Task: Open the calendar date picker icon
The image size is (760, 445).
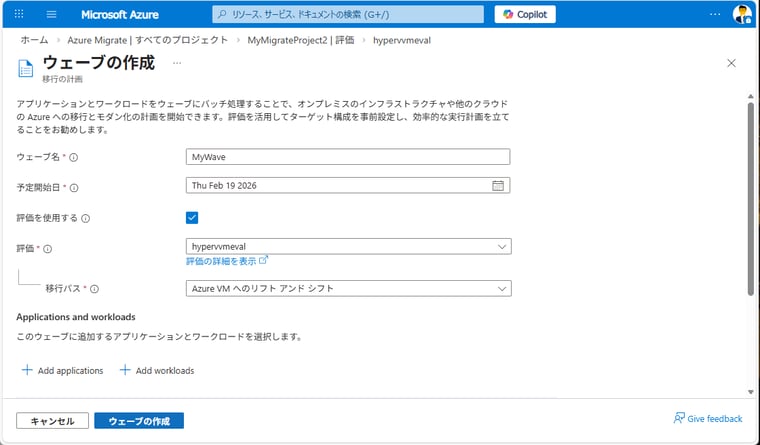Action: pyautogui.click(x=498, y=185)
